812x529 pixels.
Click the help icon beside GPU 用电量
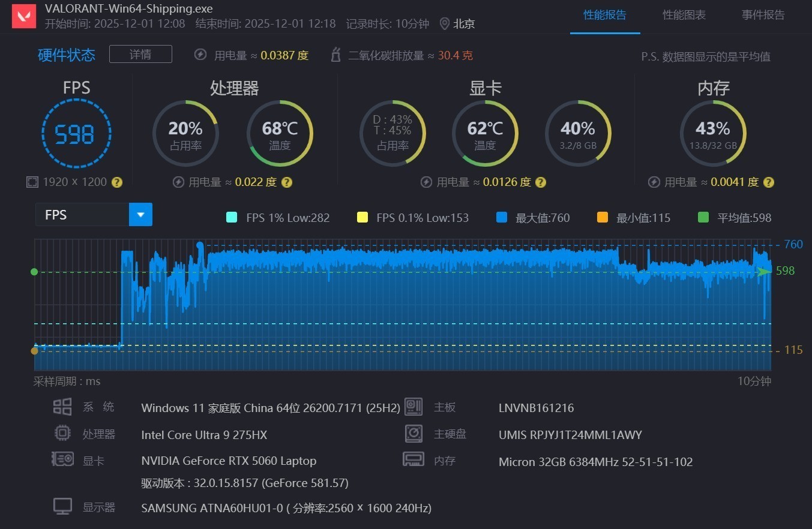point(540,182)
